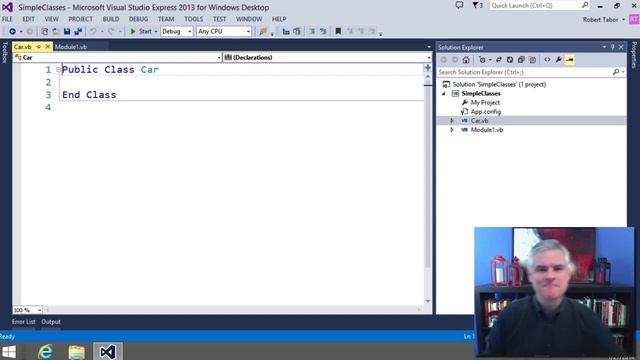Click the View Code angle-brackets icon
640x360 pixels.
click(547, 60)
